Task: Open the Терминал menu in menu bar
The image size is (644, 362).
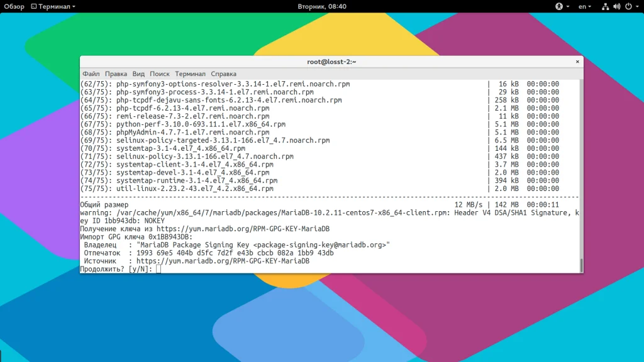Action: point(190,74)
